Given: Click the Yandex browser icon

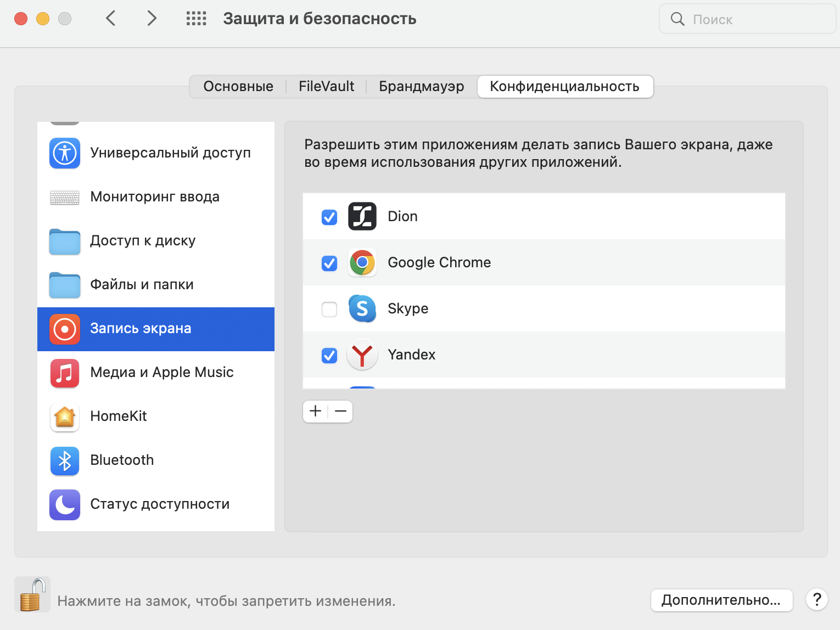Looking at the screenshot, I should pyautogui.click(x=362, y=355).
